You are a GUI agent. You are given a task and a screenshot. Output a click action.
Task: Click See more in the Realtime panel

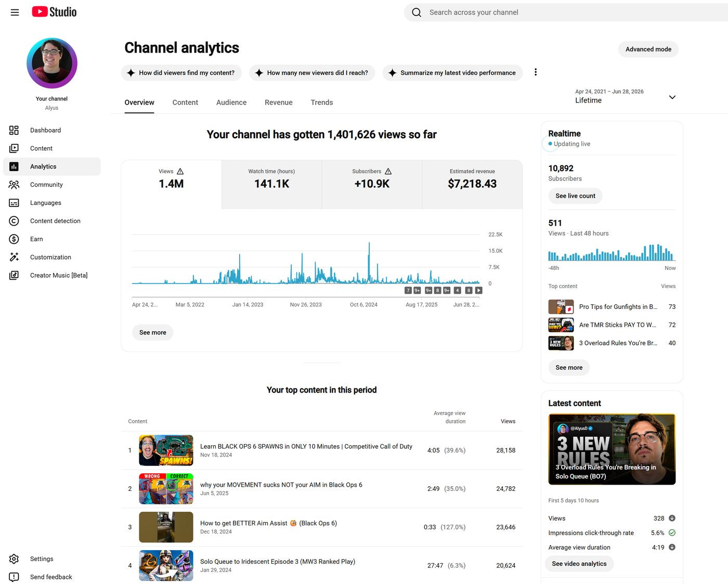click(x=569, y=368)
